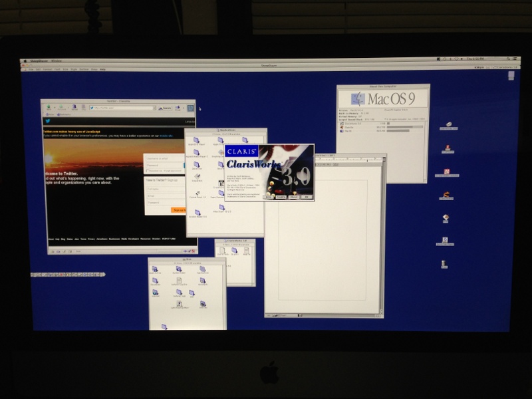Click Info on the ClarisWorks splash

point(268,197)
